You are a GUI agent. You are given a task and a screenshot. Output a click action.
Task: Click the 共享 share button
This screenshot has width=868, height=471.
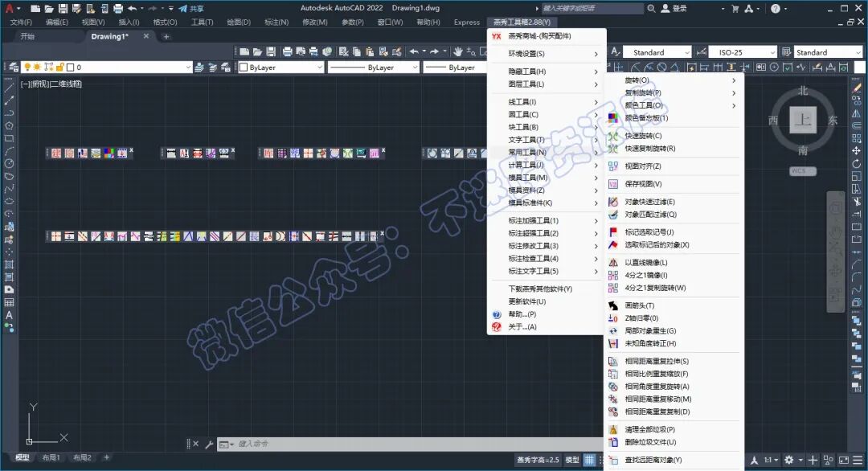tap(191, 8)
